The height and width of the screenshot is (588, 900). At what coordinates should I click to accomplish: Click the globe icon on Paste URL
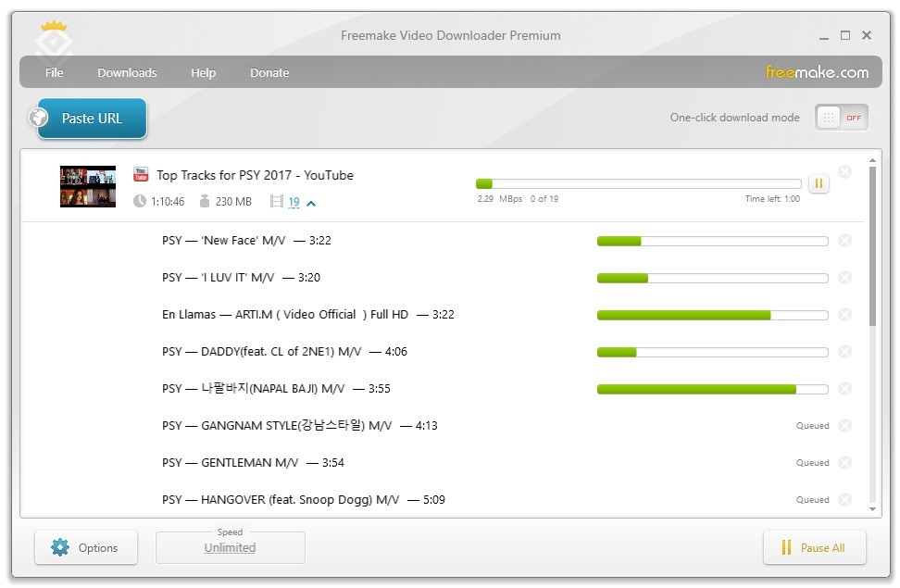(x=39, y=118)
